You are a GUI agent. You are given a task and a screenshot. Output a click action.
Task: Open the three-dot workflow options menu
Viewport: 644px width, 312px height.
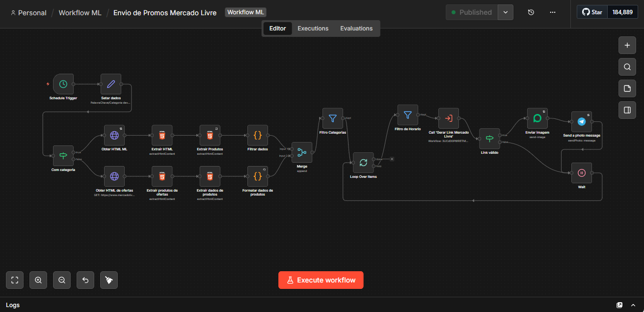click(x=553, y=12)
